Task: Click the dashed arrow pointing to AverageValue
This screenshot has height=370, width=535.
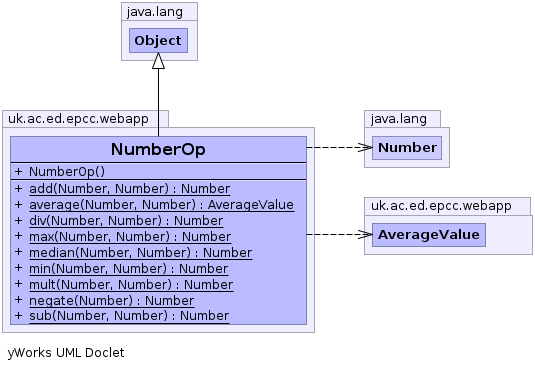Action: point(339,234)
